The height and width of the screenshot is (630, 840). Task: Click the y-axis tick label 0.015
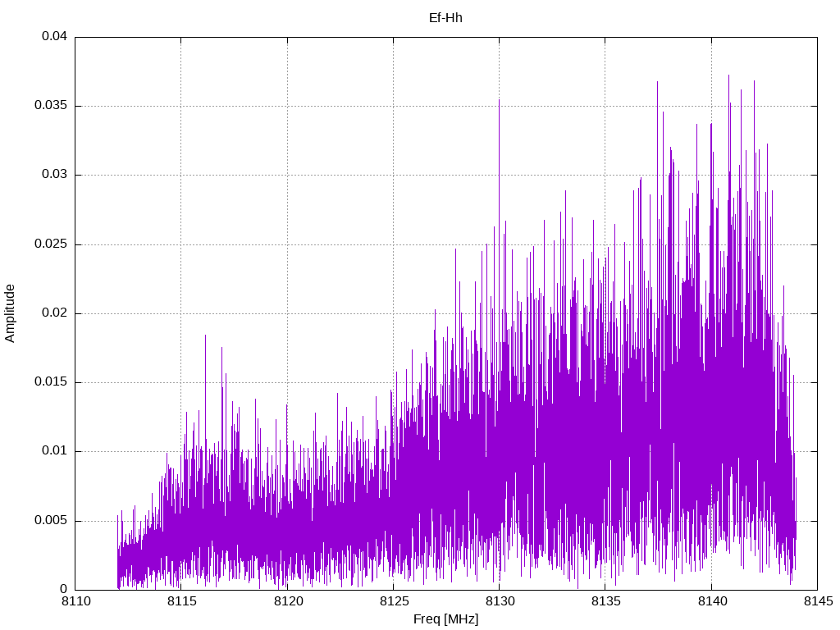(x=52, y=382)
